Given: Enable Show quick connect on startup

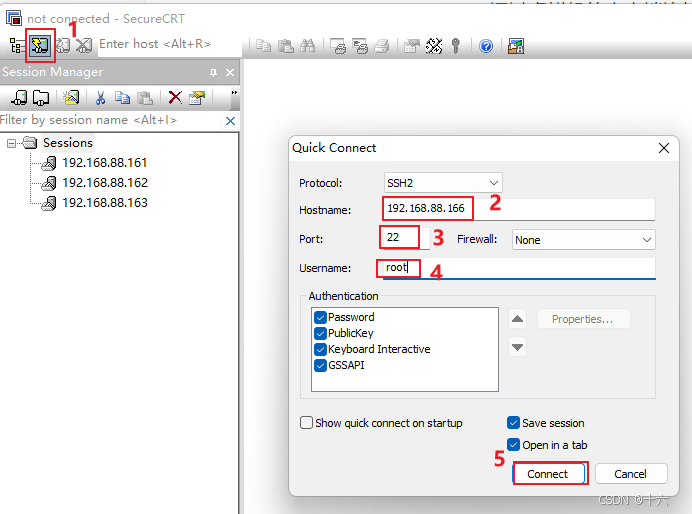Looking at the screenshot, I should tap(306, 423).
